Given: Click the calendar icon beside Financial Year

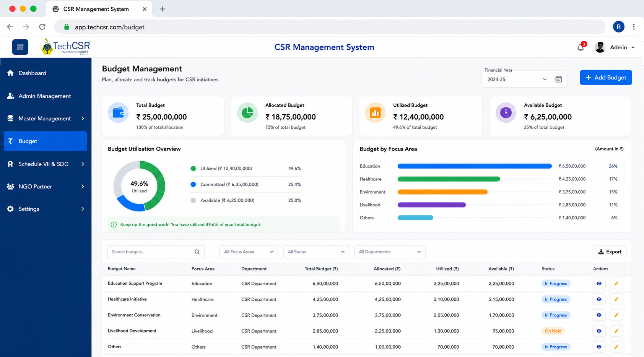Looking at the screenshot, I should click(x=558, y=79).
